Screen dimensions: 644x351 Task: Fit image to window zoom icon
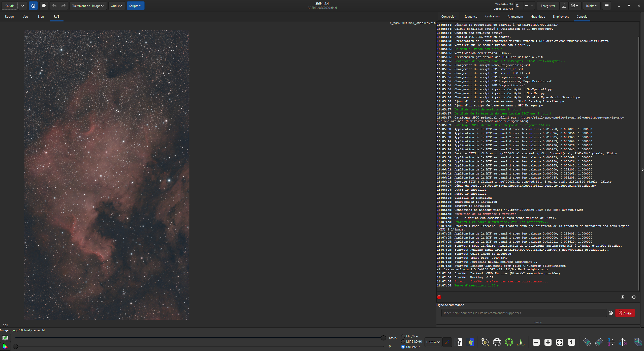pyautogui.click(x=560, y=342)
